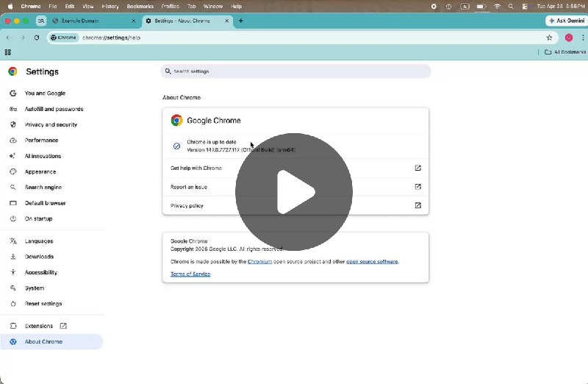This screenshot has width=588, height=384.
Task: Click the power icon beside On startup
Action: pos(13,218)
